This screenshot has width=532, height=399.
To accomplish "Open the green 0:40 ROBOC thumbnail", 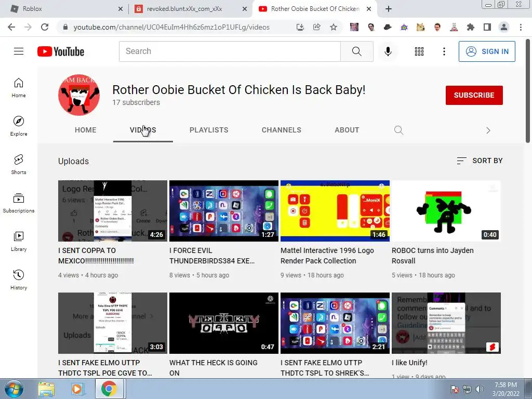I will coord(446,211).
